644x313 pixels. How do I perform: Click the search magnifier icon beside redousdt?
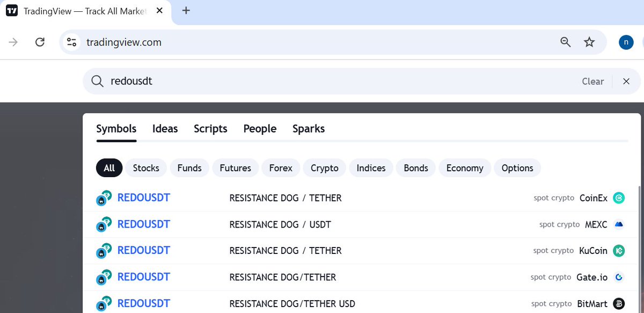97,81
